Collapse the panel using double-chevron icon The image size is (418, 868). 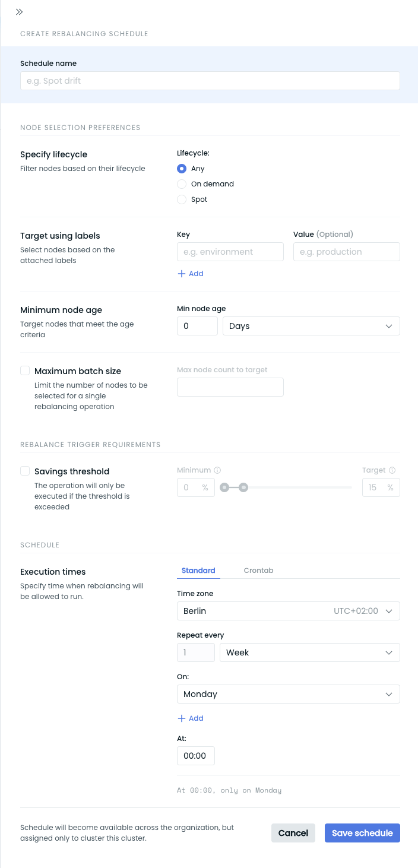20,12
